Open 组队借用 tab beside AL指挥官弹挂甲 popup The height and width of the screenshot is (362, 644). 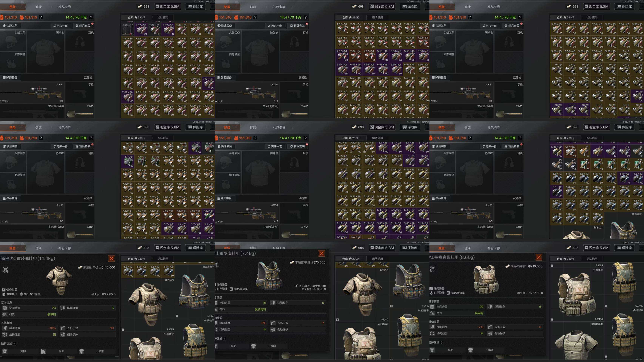click(592, 258)
